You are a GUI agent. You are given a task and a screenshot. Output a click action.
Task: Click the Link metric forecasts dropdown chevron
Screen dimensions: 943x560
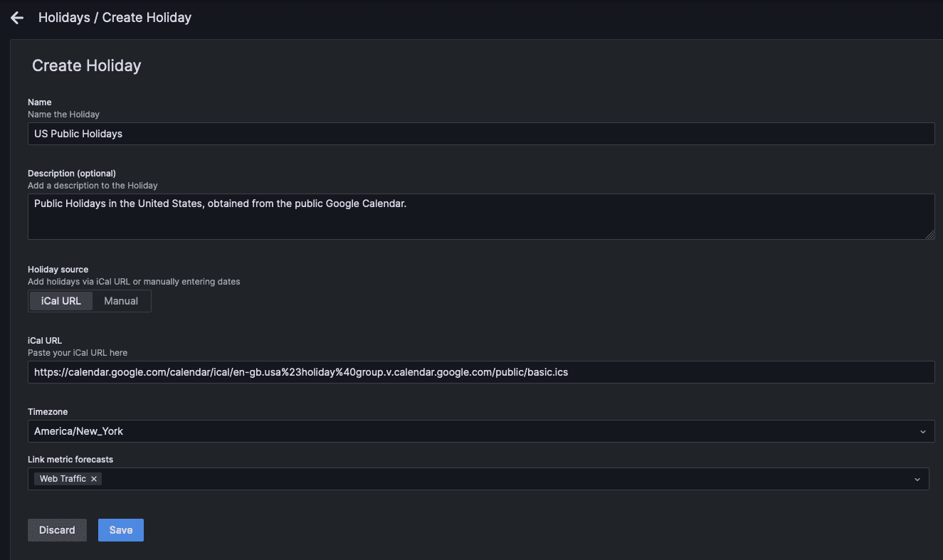point(917,479)
